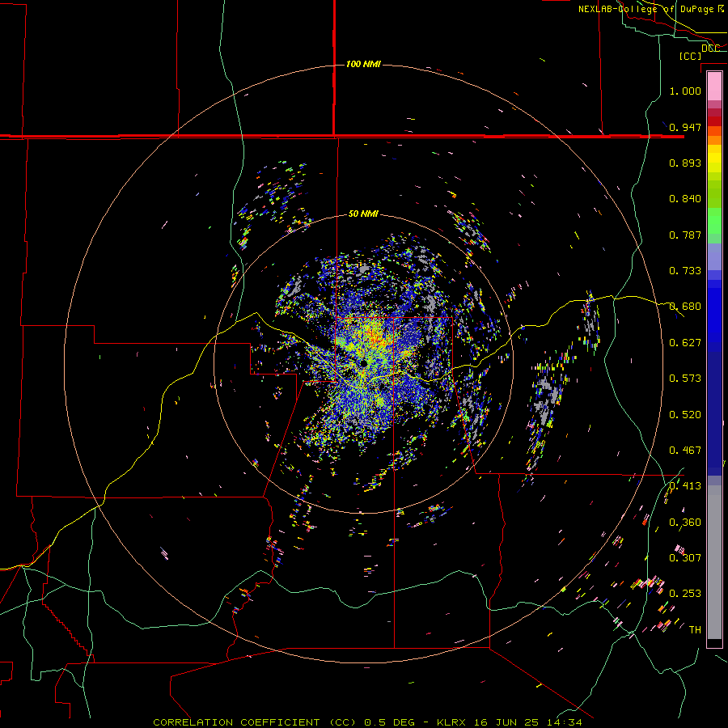Click the 0.253 legend value
The width and height of the screenshot is (728, 728).
(685, 594)
